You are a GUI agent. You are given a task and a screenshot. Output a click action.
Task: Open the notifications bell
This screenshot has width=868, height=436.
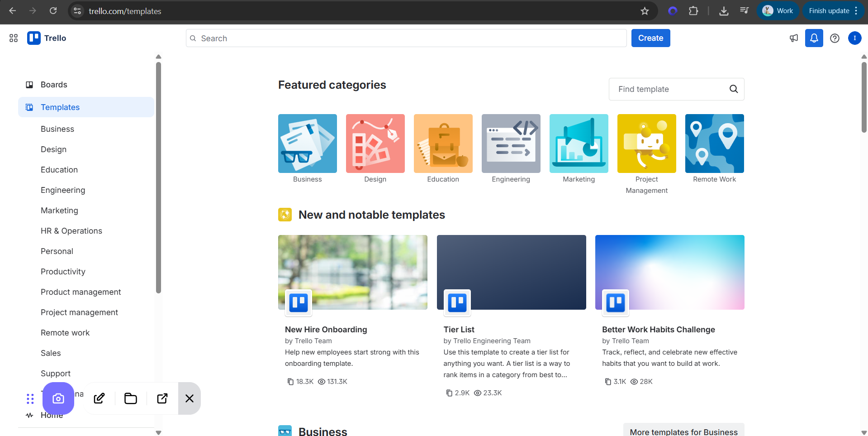(x=814, y=38)
